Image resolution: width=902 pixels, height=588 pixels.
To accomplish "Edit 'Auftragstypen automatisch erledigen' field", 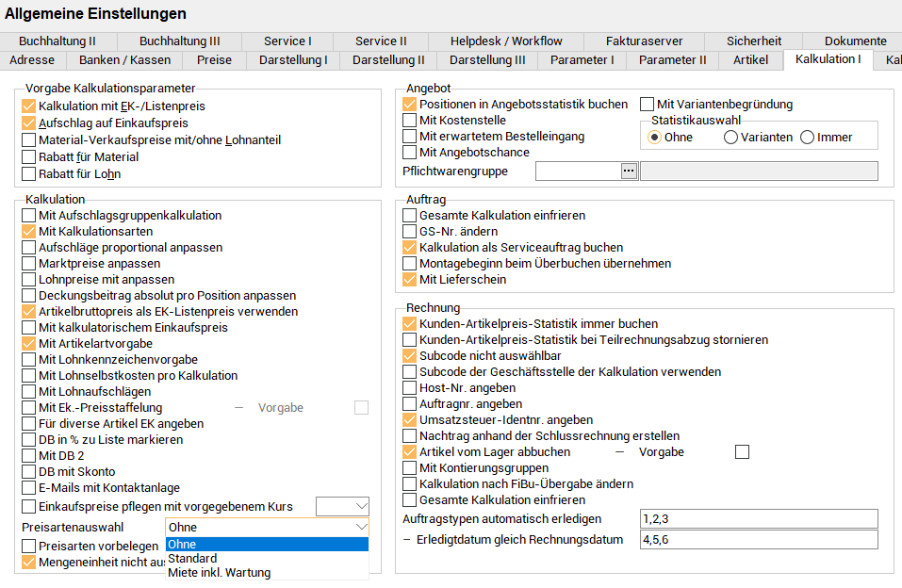I will (759, 519).
